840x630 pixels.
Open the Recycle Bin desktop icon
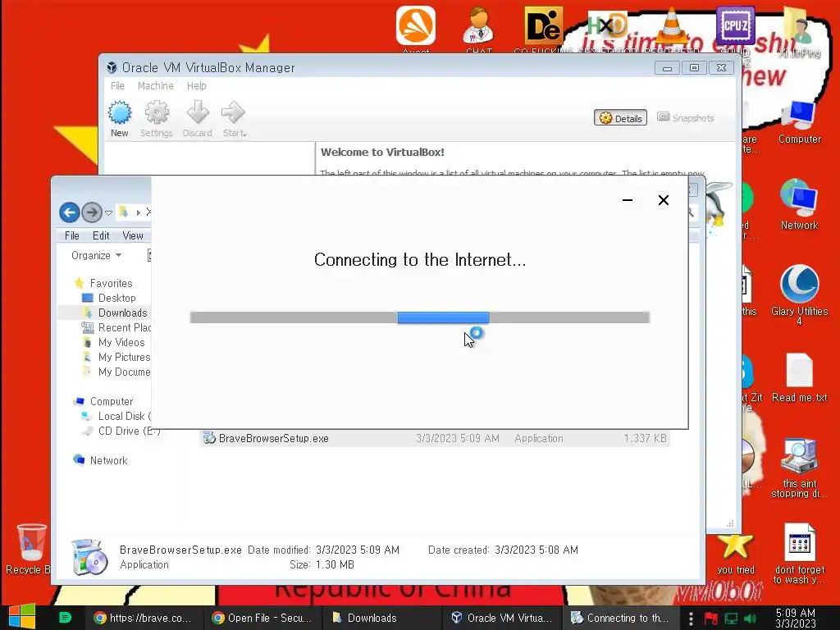point(29,549)
